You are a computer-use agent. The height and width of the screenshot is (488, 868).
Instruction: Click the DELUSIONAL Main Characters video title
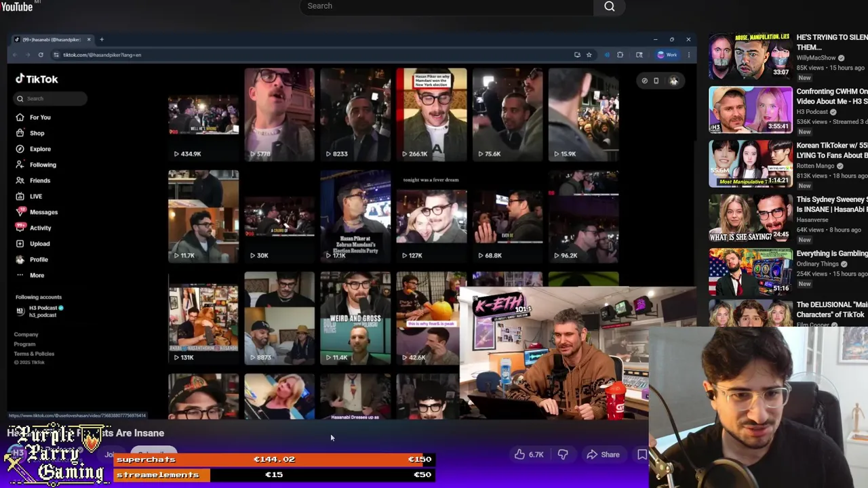[x=832, y=310]
